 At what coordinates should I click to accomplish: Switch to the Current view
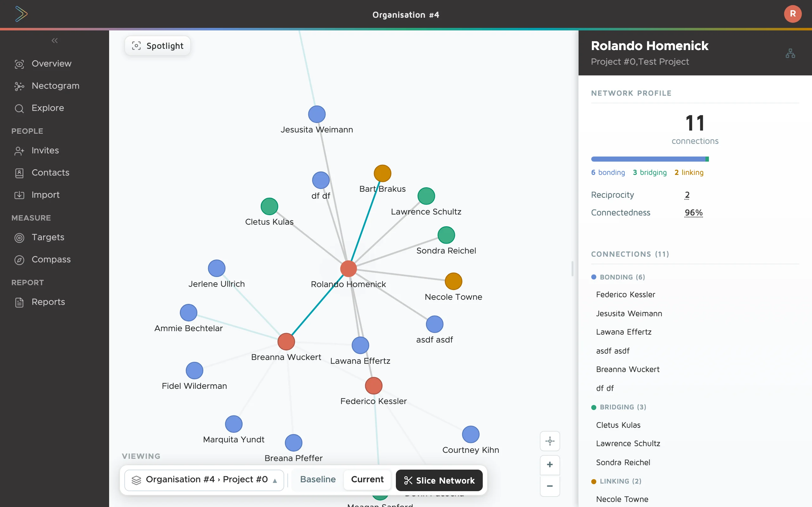[x=367, y=479]
